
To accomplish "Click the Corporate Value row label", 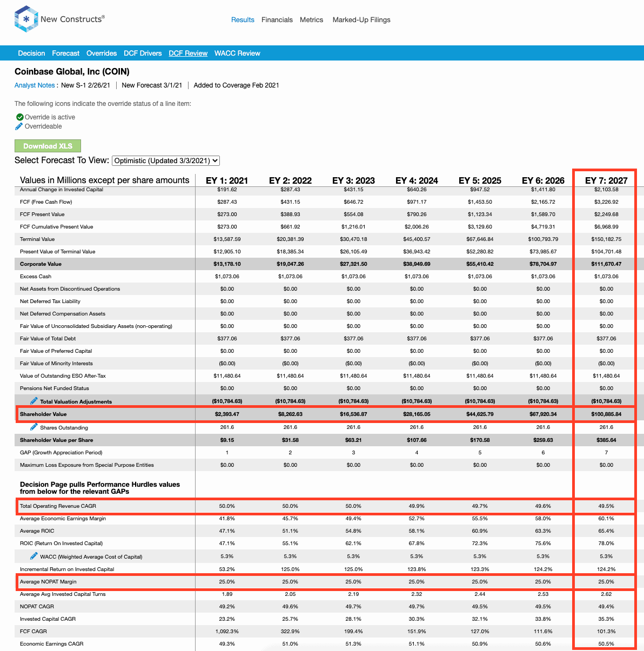I will click(41, 264).
